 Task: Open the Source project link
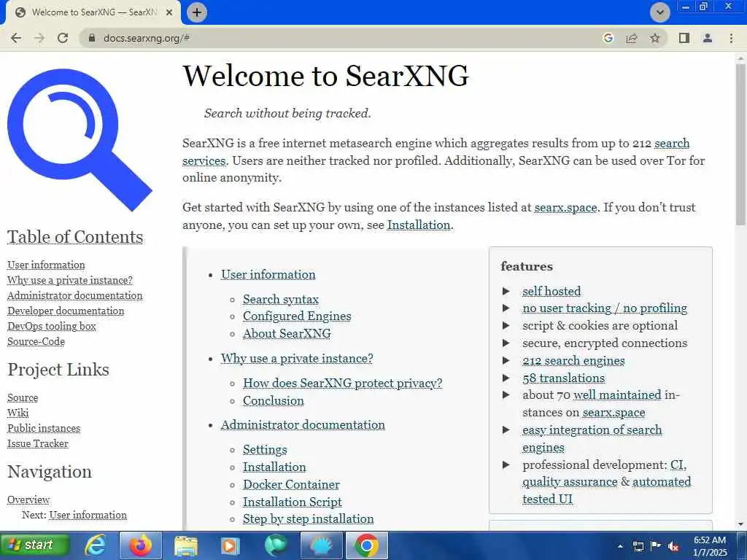point(23,397)
